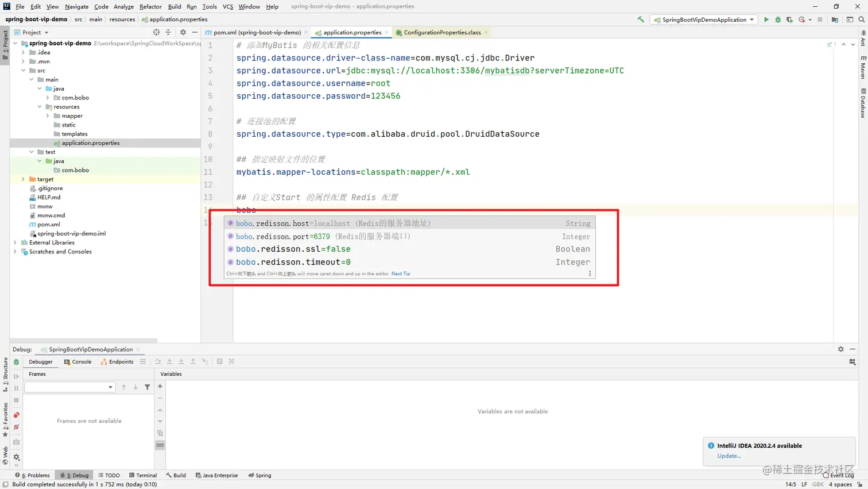Select bobo.redisson.timeout=0 completion suggestion

tap(410, 262)
